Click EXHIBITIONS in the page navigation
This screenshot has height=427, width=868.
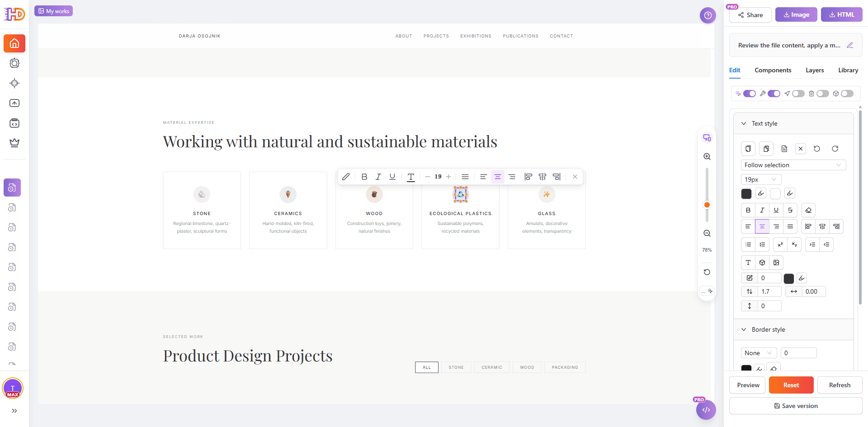tap(476, 36)
